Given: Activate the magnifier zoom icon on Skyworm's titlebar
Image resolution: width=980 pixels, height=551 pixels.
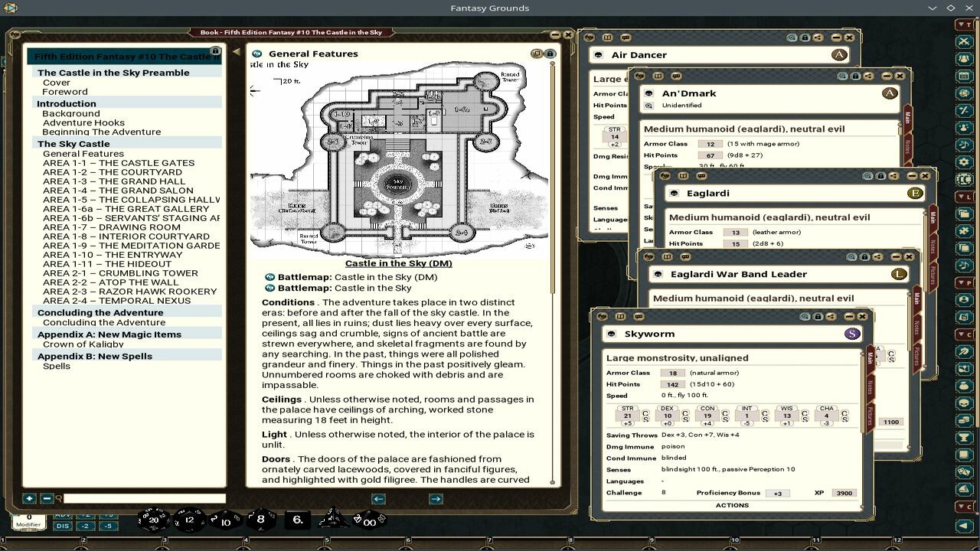Looking at the screenshot, I should pyautogui.click(x=805, y=316).
